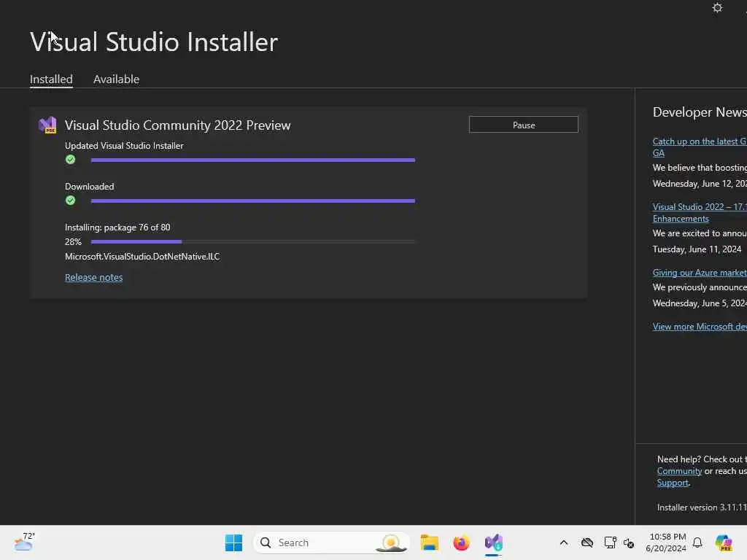Pause the Visual Studio installation
The height and width of the screenshot is (560, 747).
pyautogui.click(x=524, y=125)
